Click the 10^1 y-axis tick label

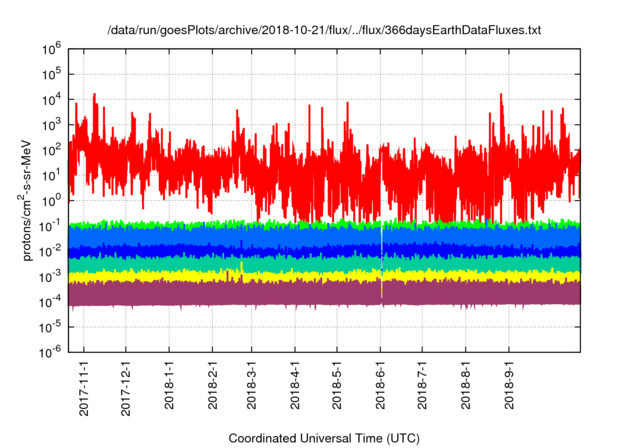point(51,175)
